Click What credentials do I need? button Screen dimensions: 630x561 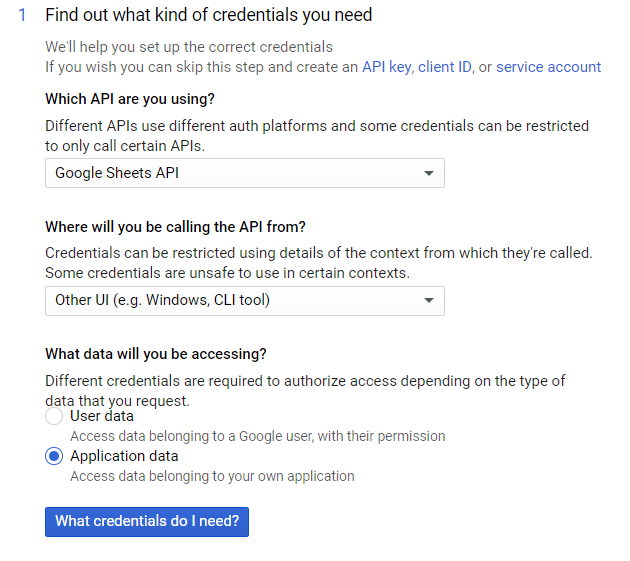(147, 522)
